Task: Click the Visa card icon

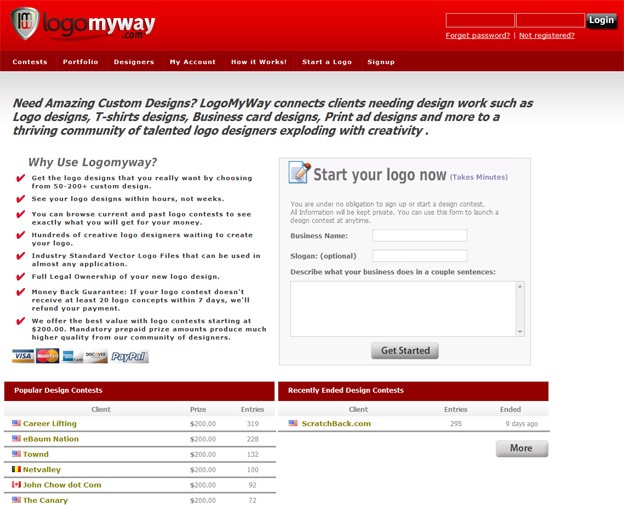Action: click(x=23, y=356)
